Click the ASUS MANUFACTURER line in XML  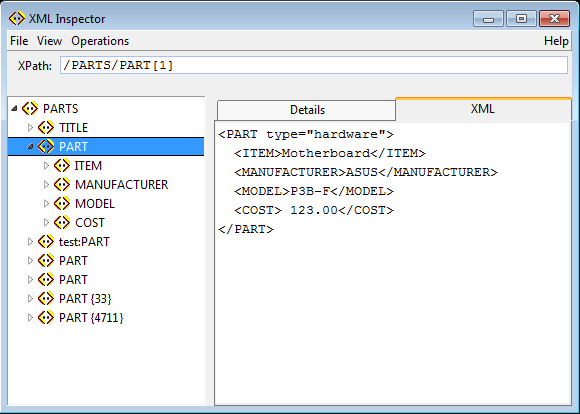click(366, 172)
